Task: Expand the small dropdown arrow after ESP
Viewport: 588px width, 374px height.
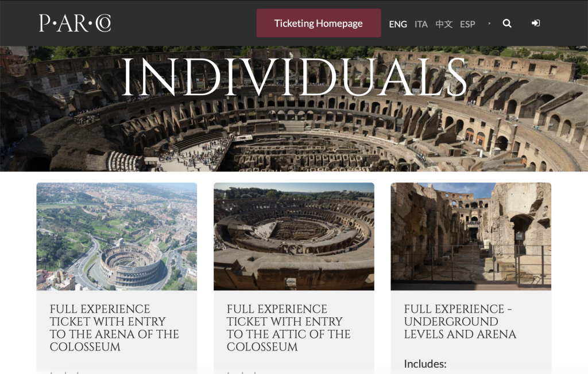Action: pos(489,24)
